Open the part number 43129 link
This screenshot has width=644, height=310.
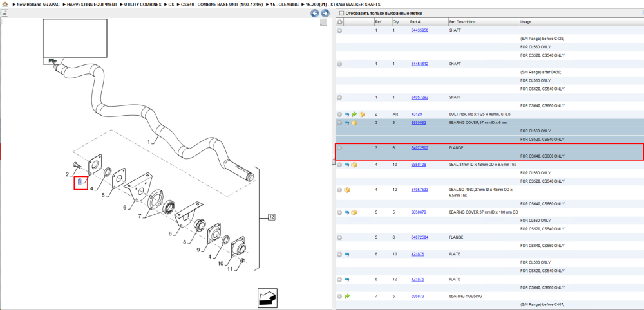pos(417,114)
